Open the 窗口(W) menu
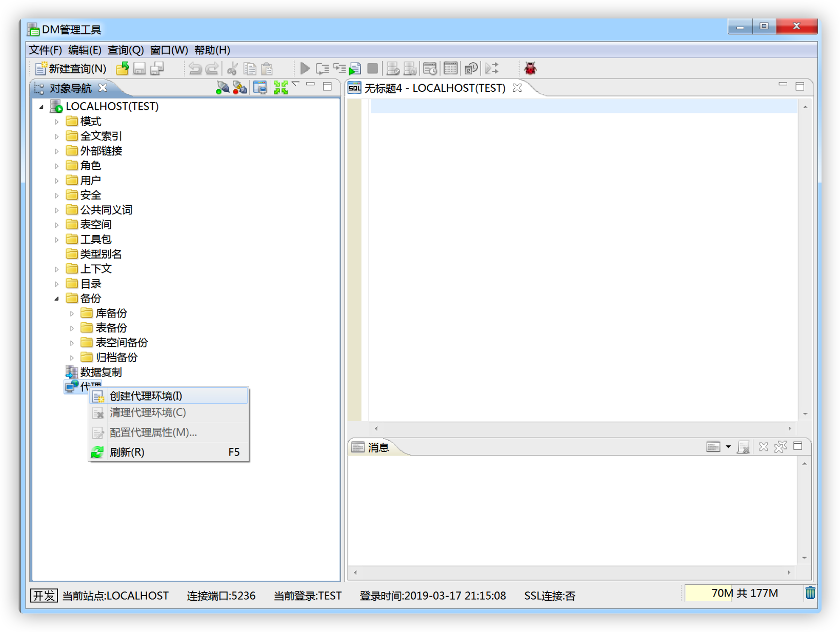This screenshot has height=632, width=840. pos(169,50)
